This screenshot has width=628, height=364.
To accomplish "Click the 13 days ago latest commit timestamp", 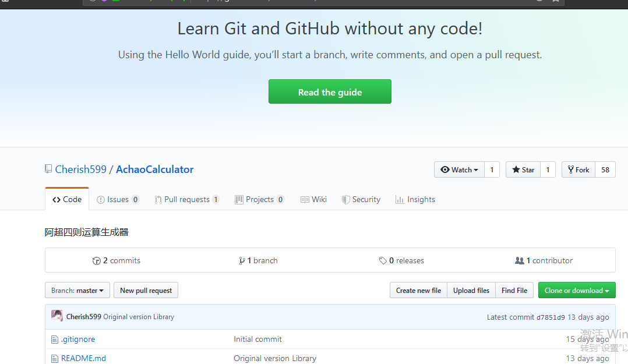I will tap(588, 317).
